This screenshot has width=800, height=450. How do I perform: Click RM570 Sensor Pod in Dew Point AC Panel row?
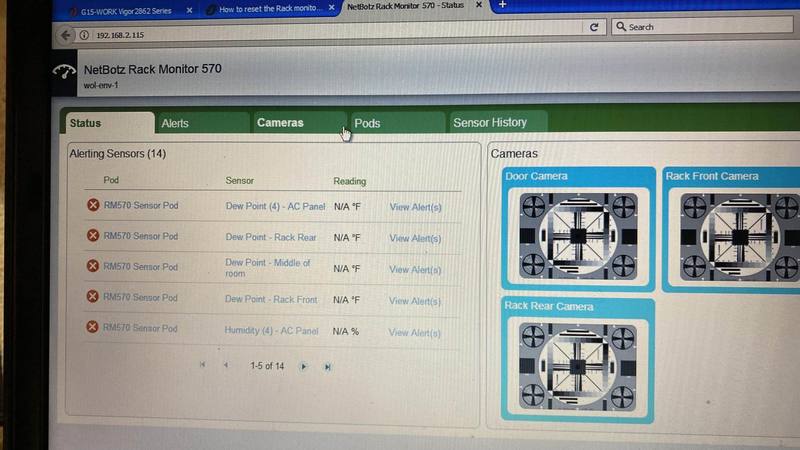coord(141,205)
